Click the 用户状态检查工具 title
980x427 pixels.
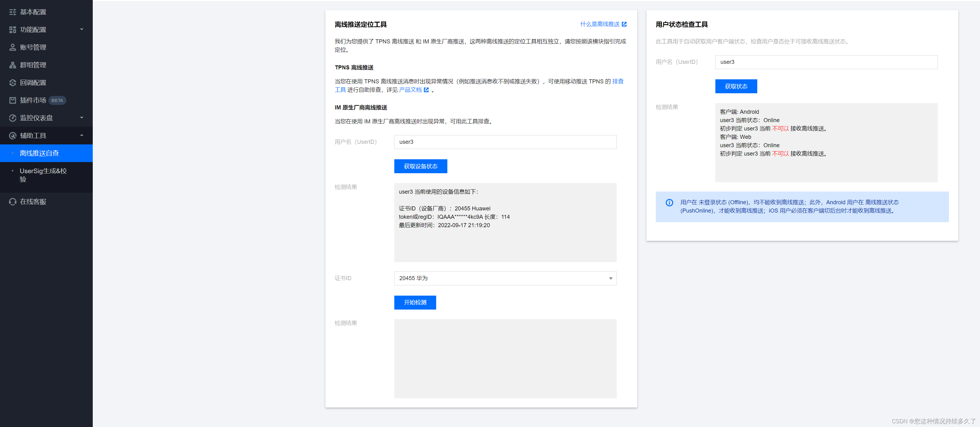click(681, 25)
